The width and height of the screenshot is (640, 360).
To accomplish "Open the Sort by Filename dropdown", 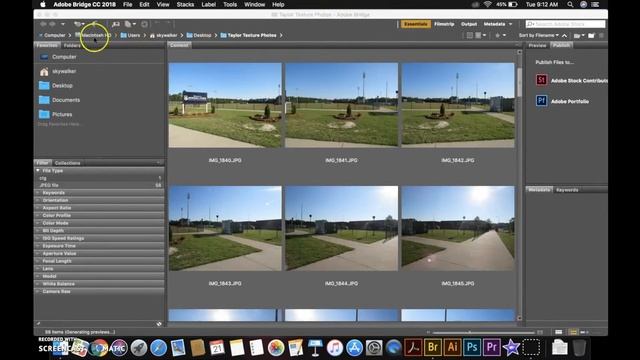I will coord(539,36).
